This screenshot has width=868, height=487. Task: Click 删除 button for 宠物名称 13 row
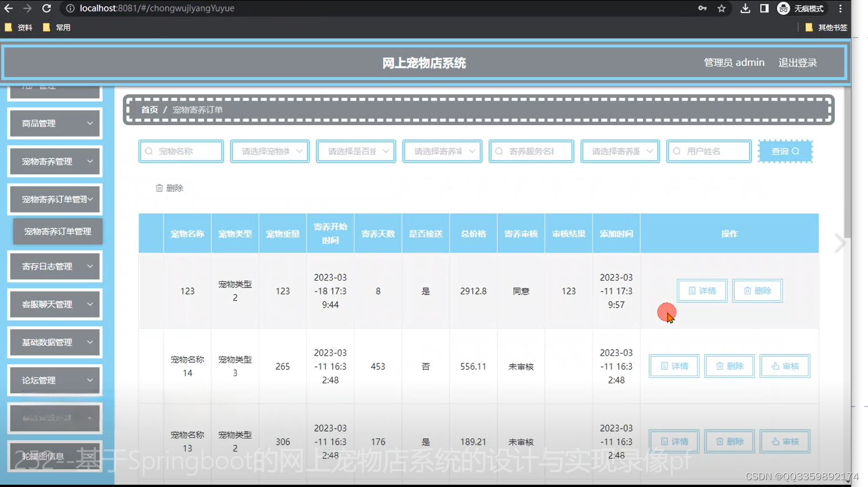(729, 442)
